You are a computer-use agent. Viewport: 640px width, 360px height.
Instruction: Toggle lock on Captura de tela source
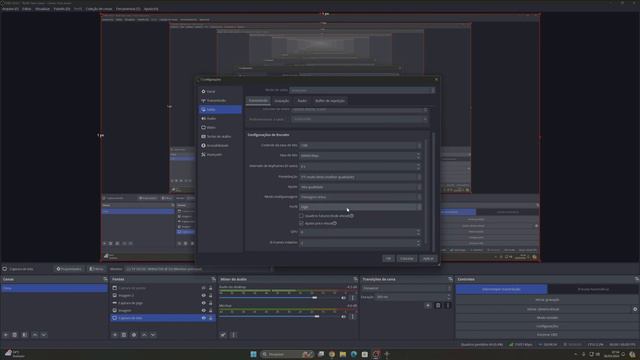[x=211, y=318]
